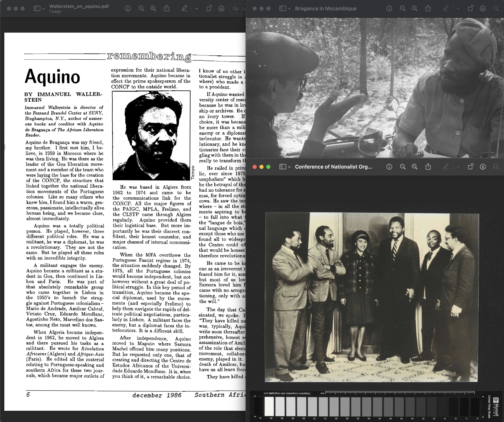Close the Conference of Nationalist Org window
This screenshot has width=504, height=422.
[255, 167]
